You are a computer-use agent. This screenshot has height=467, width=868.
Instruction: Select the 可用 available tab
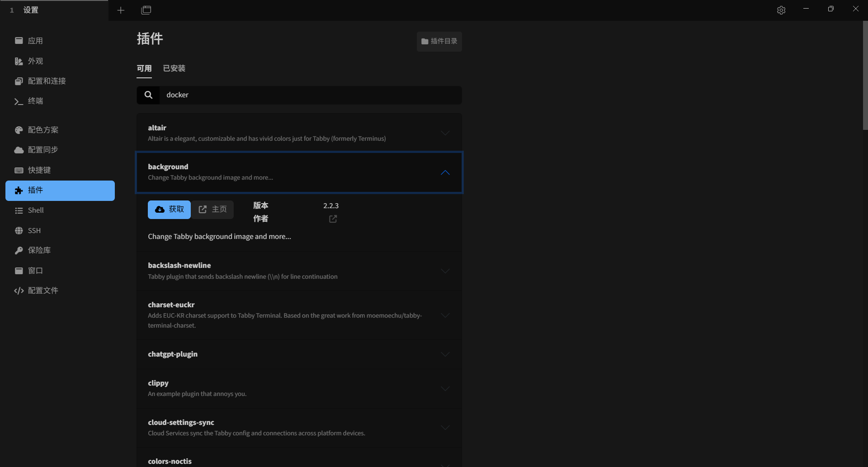(x=144, y=68)
